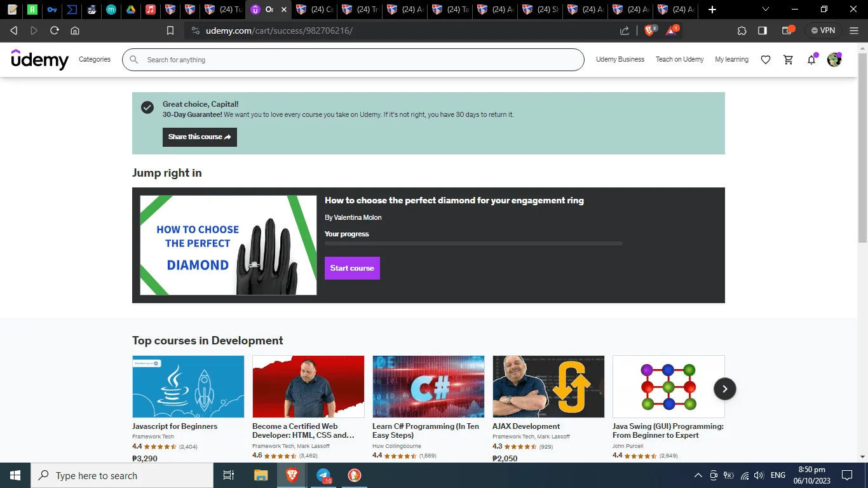Open the browser extensions puzzle icon
The width and height of the screenshot is (868, 488).
742,30
